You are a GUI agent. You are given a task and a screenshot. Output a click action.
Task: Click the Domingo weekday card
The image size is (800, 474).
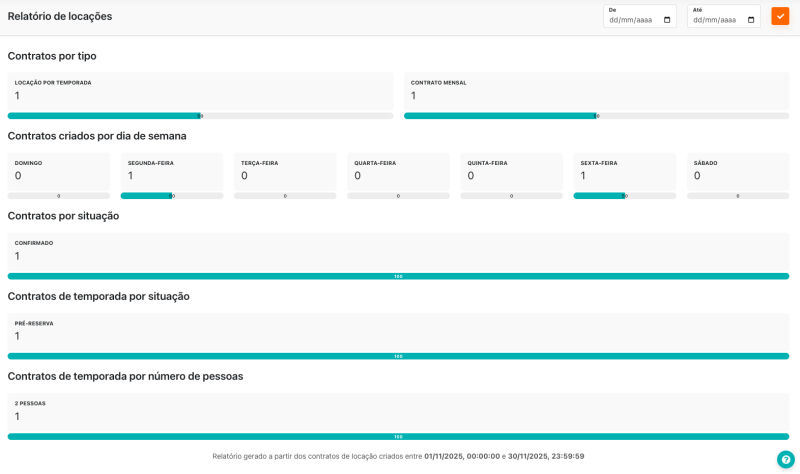click(58, 170)
